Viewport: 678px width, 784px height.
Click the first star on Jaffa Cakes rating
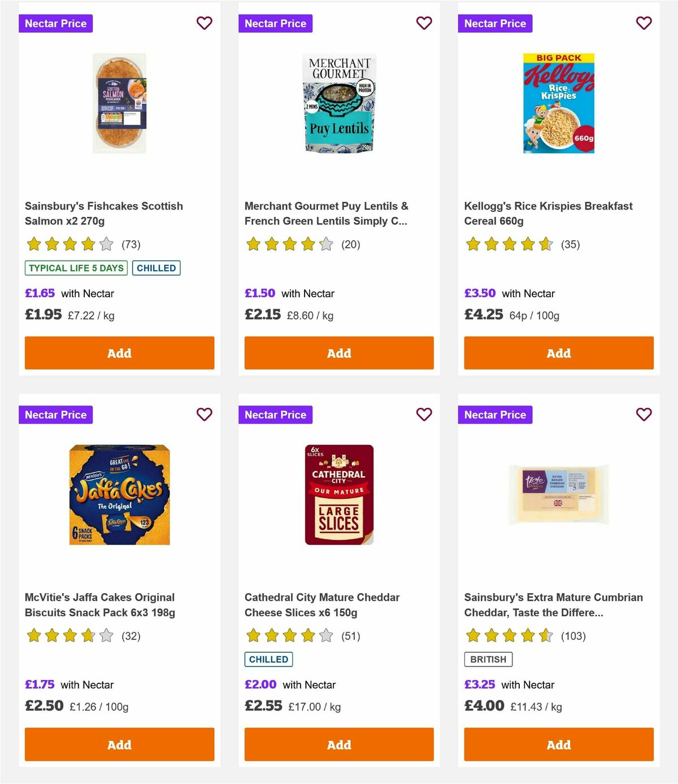coord(34,635)
